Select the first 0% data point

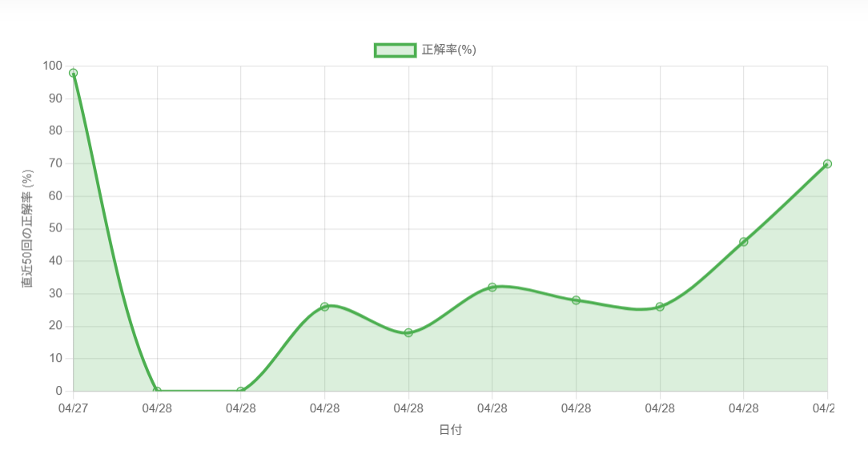tap(157, 391)
